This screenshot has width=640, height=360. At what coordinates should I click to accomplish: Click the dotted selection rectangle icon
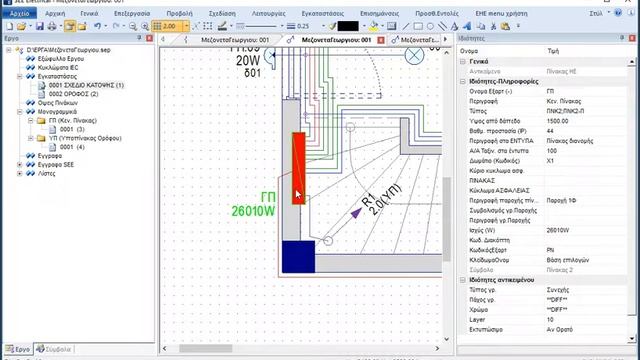[208, 27]
